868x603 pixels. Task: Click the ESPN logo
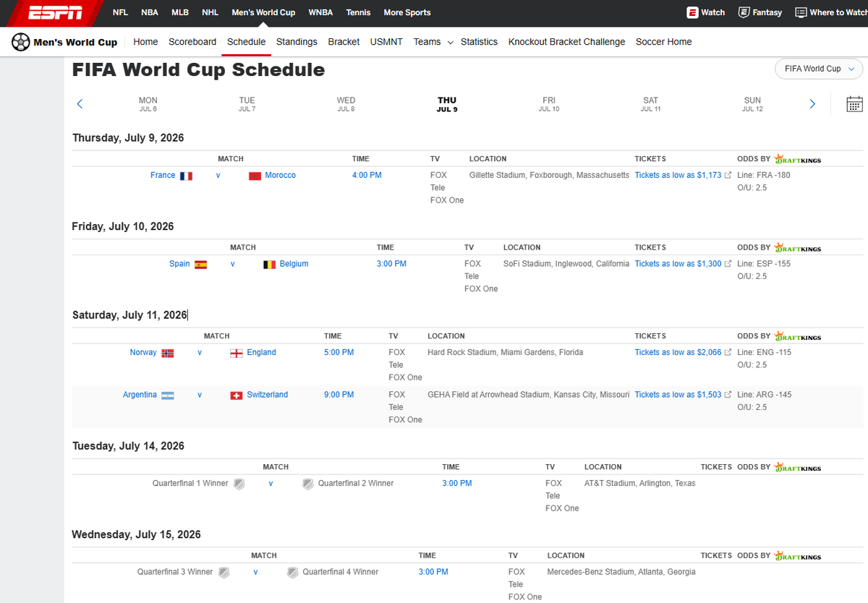pos(55,12)
